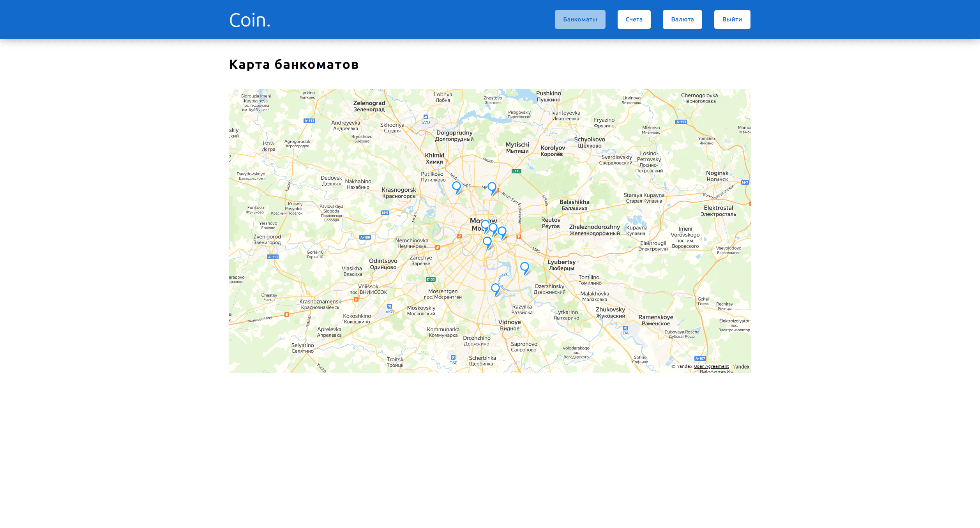Click the Vidnoye city label
980x528 pixels.
click(510, 325)
